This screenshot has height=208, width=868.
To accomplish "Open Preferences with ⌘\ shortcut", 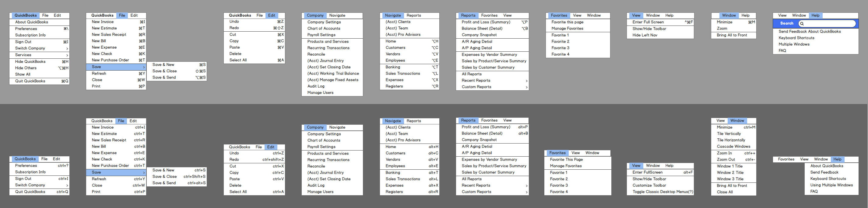I will click(x=39, y=29).
